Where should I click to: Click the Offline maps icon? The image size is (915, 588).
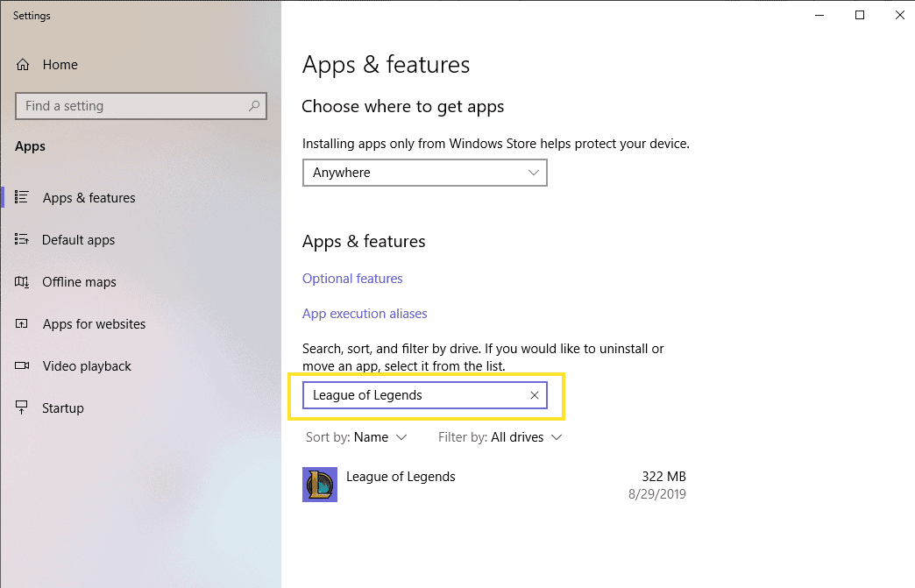pyautogui.click(x=22, y=282)
